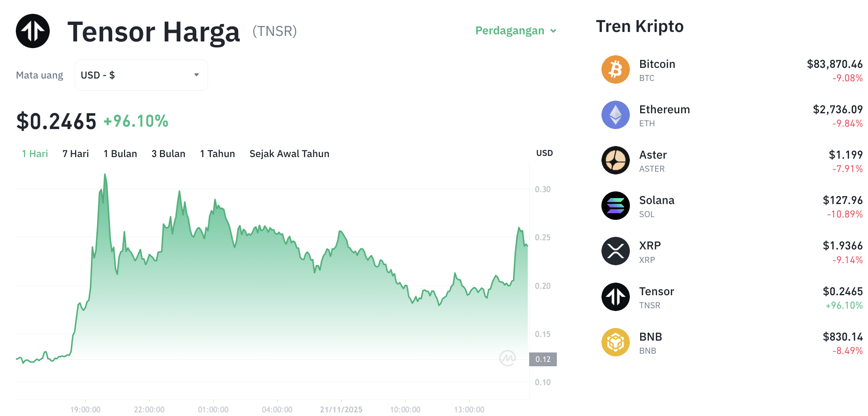Enable the 1 Tahun chart view
868x416 pixels.
217,154
